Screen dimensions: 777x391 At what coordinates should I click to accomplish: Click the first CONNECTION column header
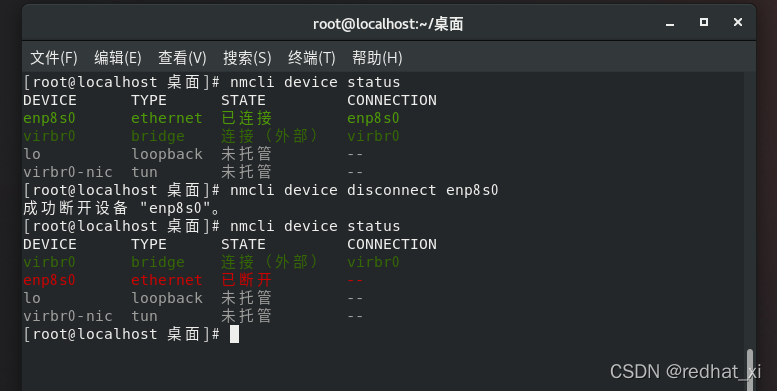point(391,101)
